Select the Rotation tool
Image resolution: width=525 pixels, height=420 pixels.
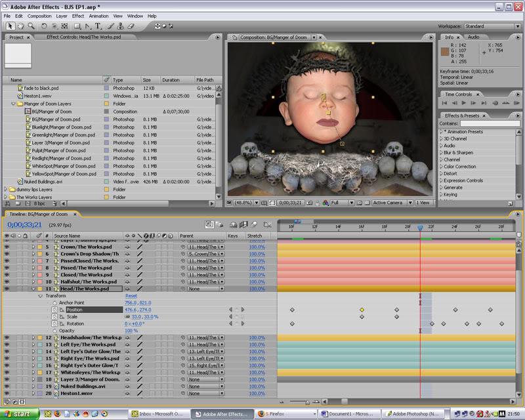click(x=44, y=26)
